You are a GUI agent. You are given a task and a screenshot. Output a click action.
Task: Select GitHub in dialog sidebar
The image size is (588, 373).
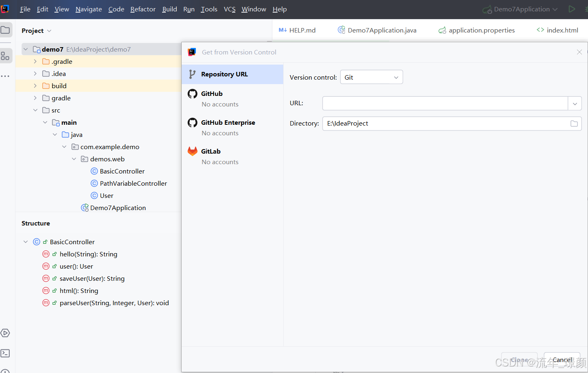(x=232, y=99)
